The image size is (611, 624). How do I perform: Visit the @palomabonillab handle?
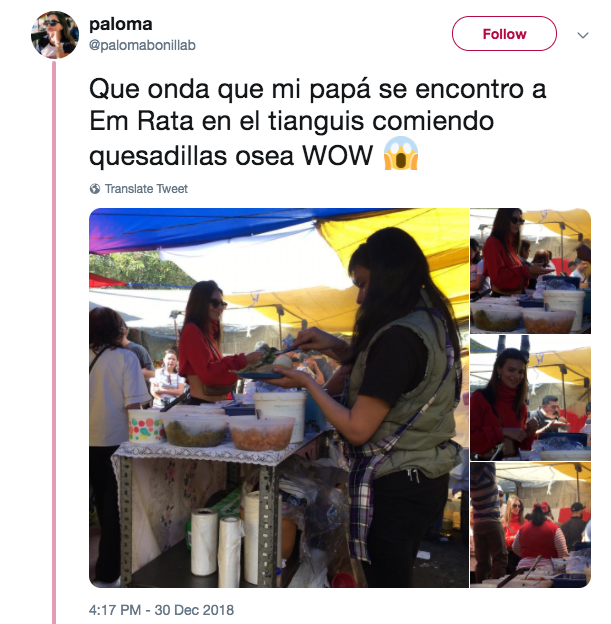point(143,45)
